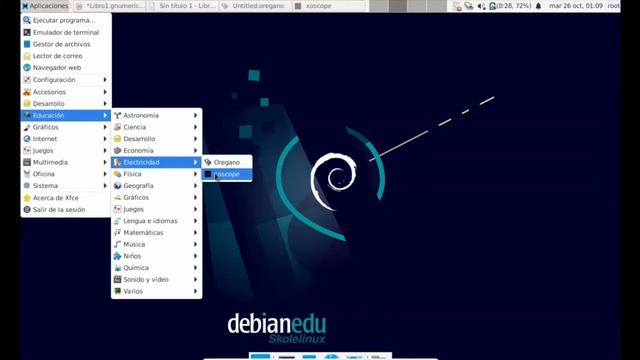Image resolution: width=640 pixels, height=360 pixels.
Task: Open Desarrollo in the main menu
Action: coord(66,104)
